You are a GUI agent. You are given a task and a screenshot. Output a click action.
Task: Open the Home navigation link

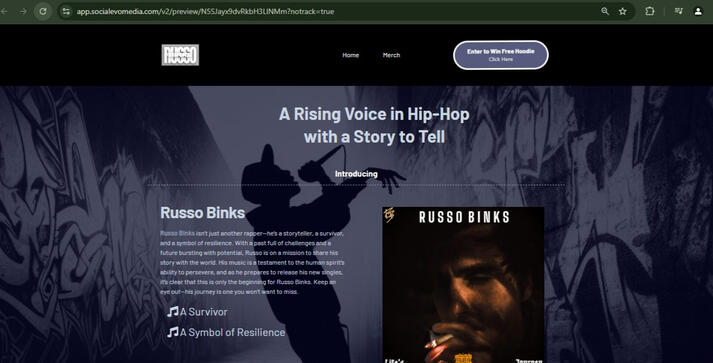coord(351,55)
